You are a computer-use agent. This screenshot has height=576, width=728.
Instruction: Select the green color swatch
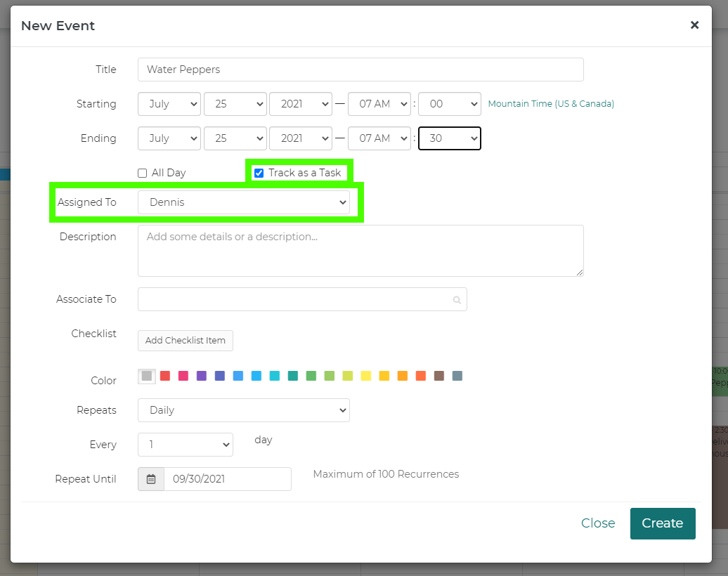click(311, 376)
